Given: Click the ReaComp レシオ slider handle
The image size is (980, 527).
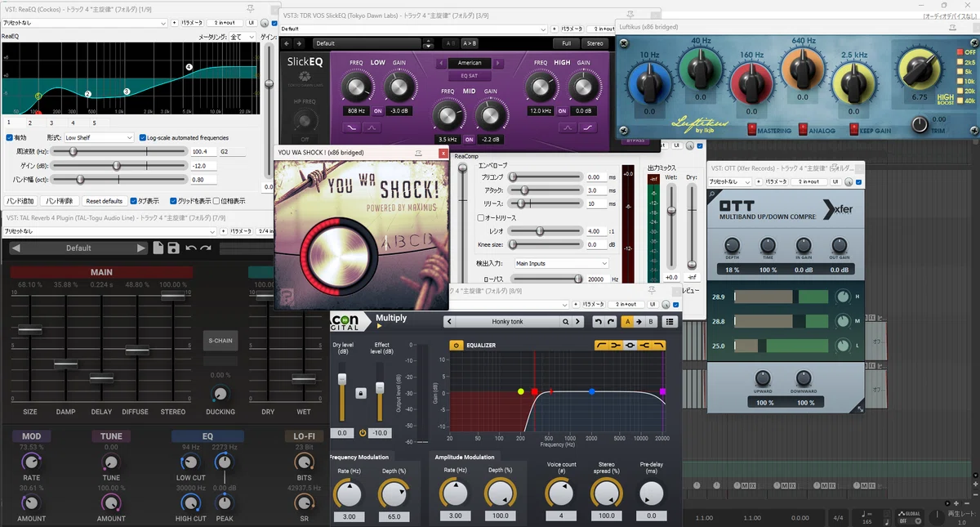Looking at the screenshot, I should click(x=540, y=231).
